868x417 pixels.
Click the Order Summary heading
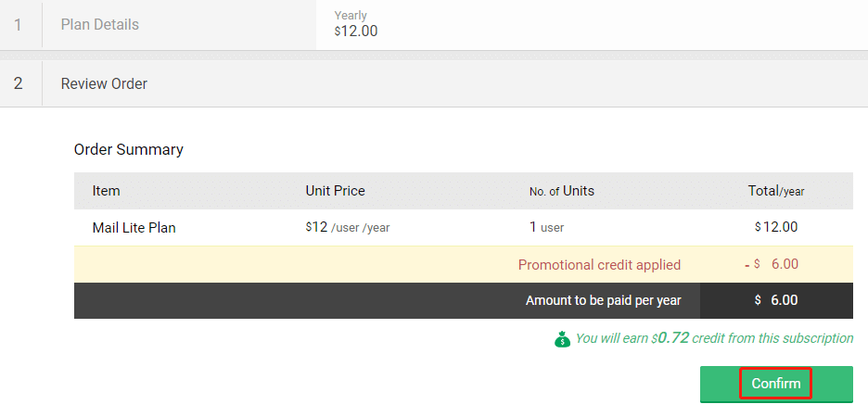[129, 149]
